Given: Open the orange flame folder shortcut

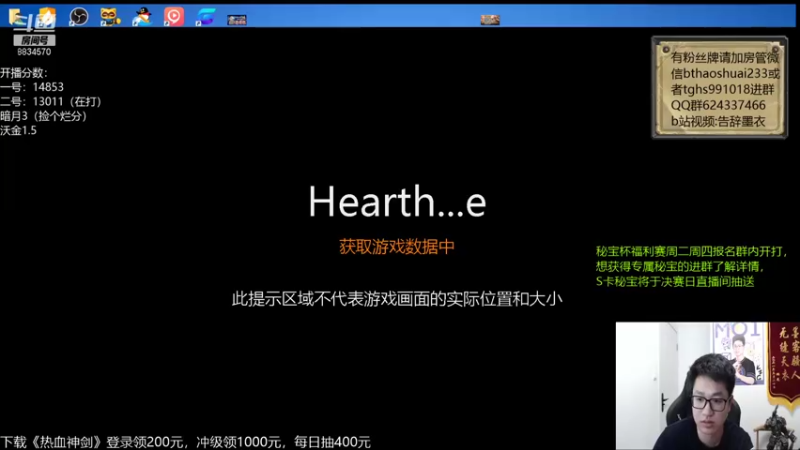Looking at the screenshot, I should pyautogui.click(x=46, y=16).
